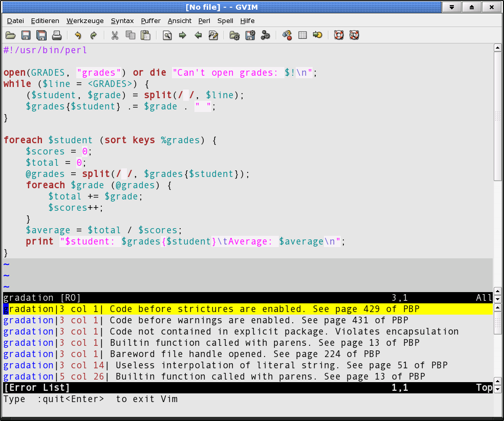Screen dimensions: 504x421
Task: Click the 'gradation [RO]' status line
Action: pyautogui.click(x=248, y=298)
